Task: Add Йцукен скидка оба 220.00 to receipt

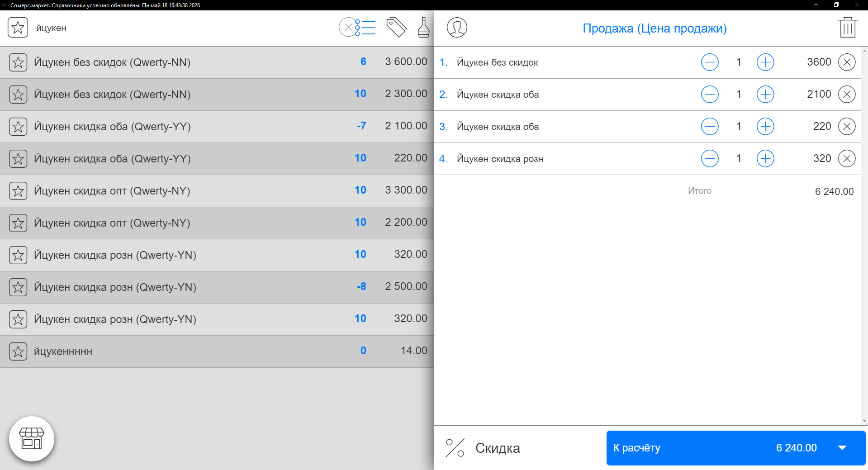Action: pyautogui.click(x=217, y=159)
